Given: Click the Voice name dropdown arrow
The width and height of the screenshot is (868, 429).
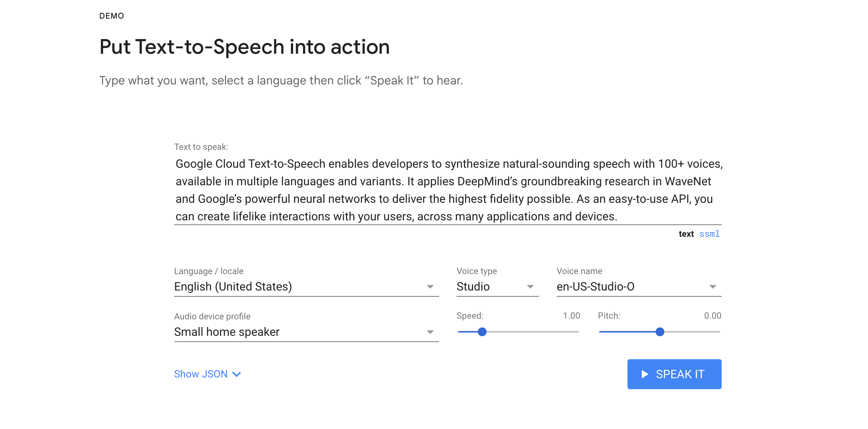Looking at the screenshot, I should coord(713,287).
